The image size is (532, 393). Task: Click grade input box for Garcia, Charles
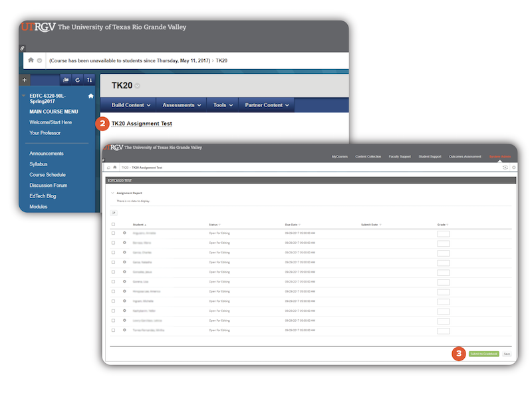coord(443,253)
